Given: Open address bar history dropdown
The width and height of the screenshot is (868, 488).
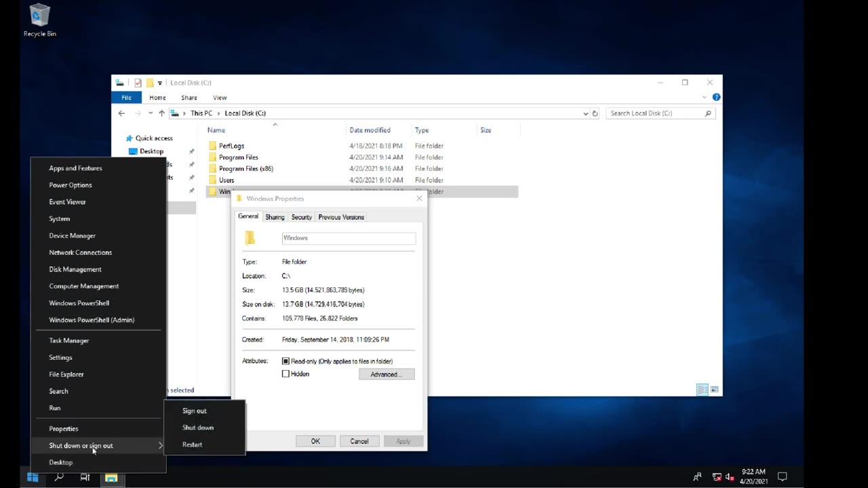Looking at the screenshot, I should click(x=586, y=113).
